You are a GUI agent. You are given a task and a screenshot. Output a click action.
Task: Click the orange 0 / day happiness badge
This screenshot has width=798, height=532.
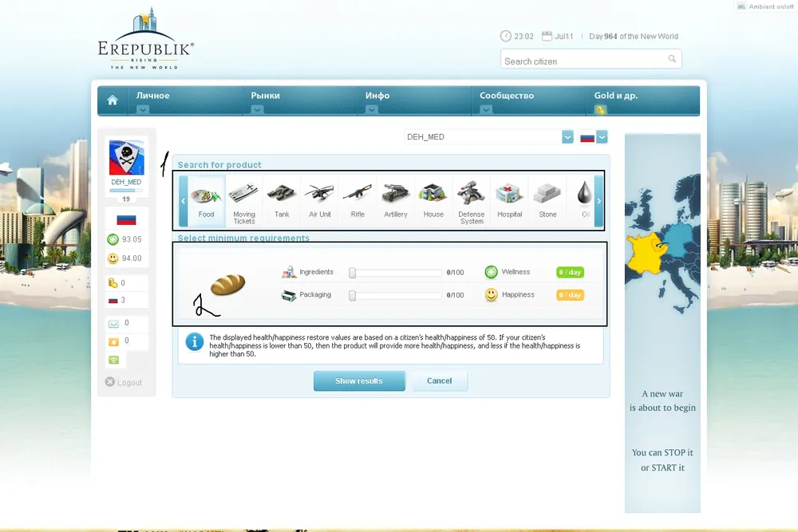pos(570,295)
